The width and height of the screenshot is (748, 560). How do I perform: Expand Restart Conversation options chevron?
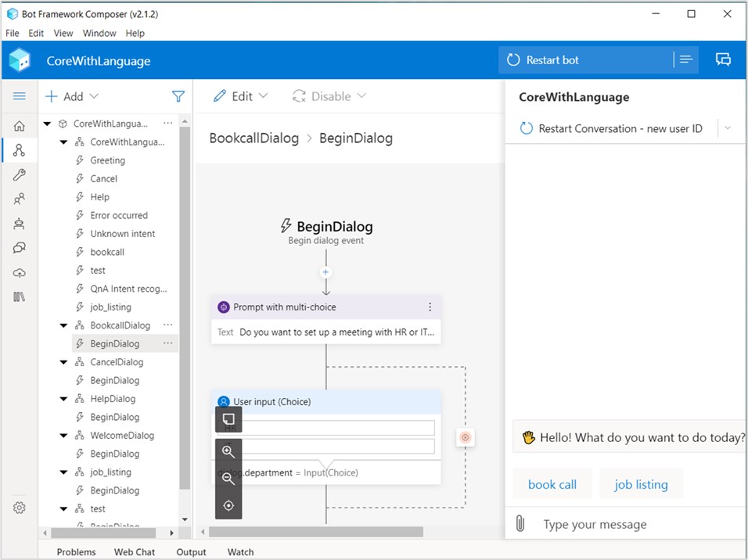(x=728, y=128)
